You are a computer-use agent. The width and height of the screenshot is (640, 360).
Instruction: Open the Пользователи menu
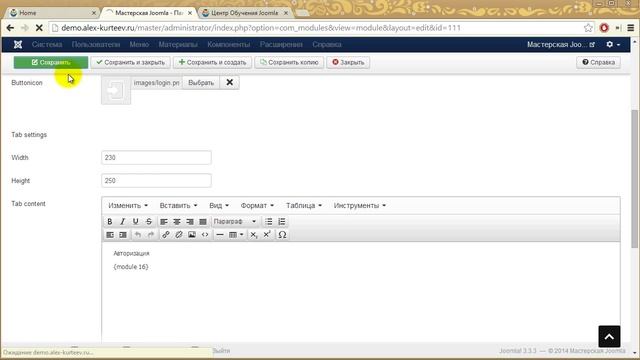tap(96, 44)
